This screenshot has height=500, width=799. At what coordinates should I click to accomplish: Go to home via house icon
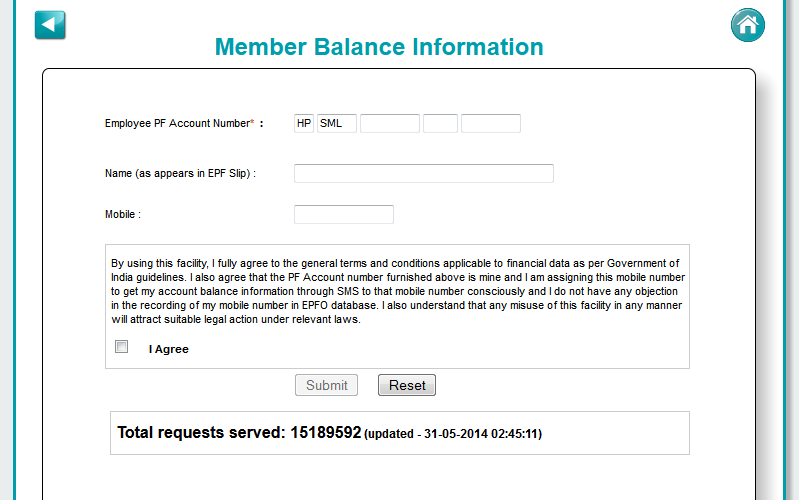[x=747, y=25]
